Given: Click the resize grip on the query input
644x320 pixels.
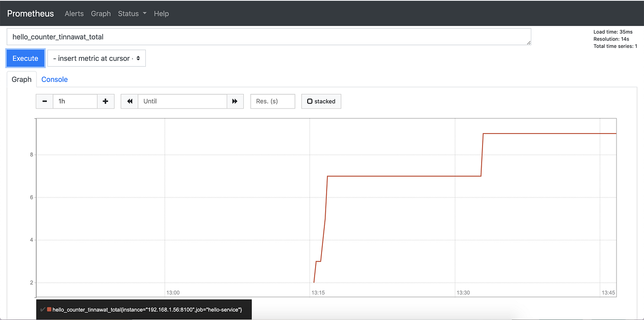Looking at the screenshot, I should point(528,42).
